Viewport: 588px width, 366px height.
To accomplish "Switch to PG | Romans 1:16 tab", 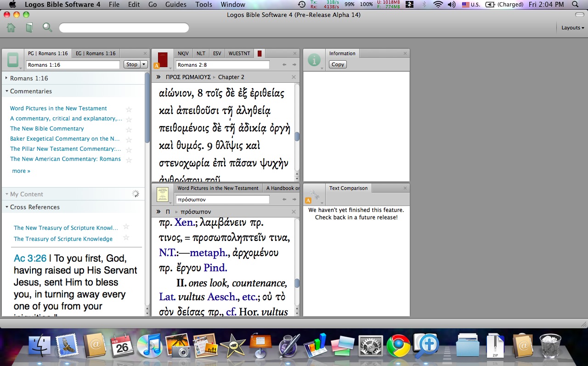I will (x=48, y=53).
